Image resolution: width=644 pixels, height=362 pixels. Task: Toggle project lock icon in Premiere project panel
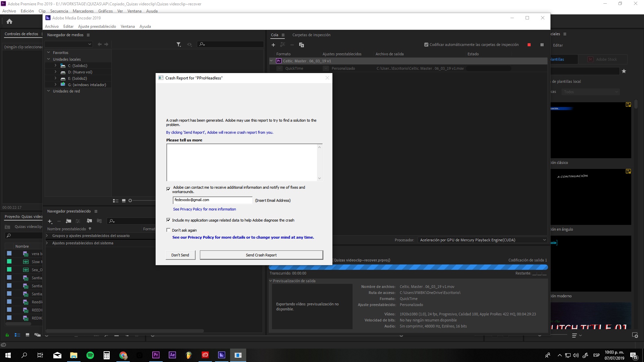click(7, 335)
